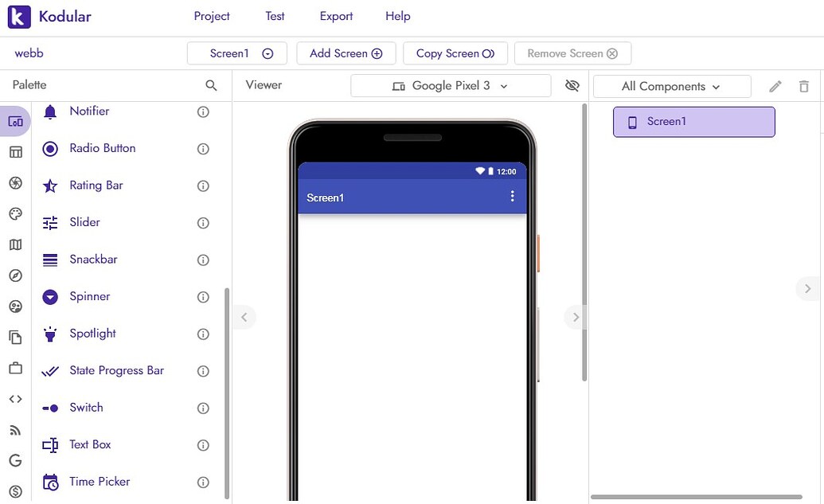
Task: Click the Add Screen button
Action: coord(346,53)
